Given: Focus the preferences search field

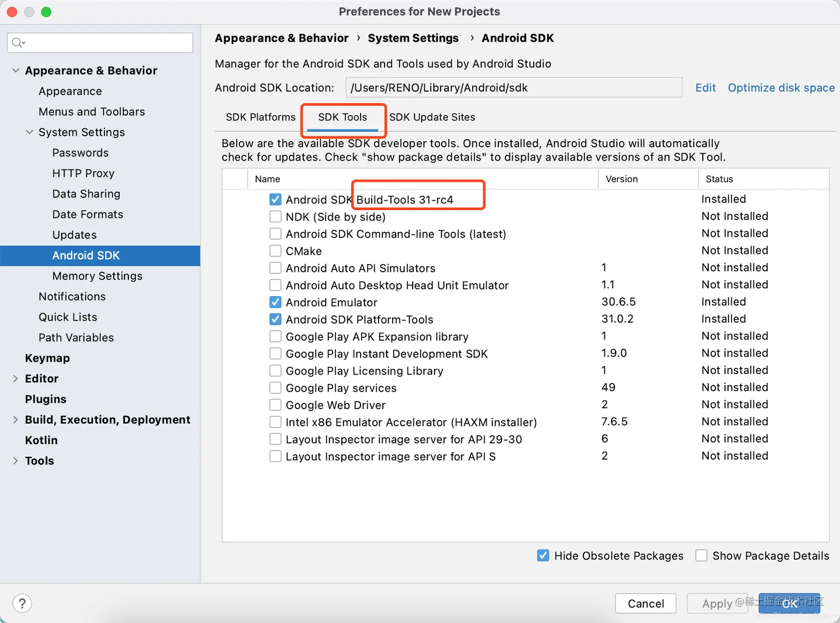Looking at the screenshot, I should pos(100,43).
